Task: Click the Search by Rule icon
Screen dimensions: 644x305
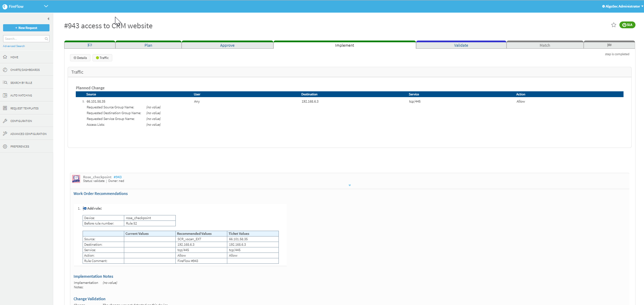Action: 5,83
